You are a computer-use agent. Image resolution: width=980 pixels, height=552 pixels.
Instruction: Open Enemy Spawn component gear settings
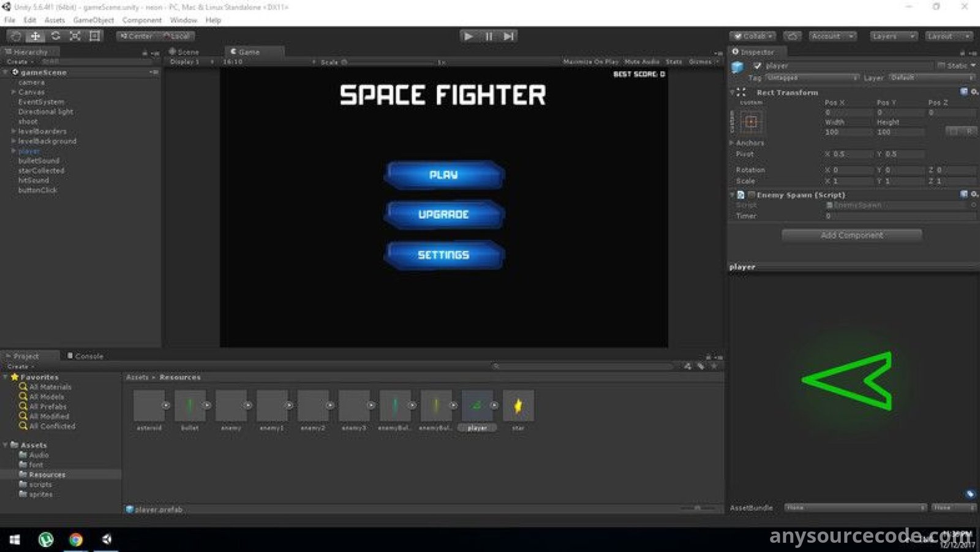[x=974, y=194]
